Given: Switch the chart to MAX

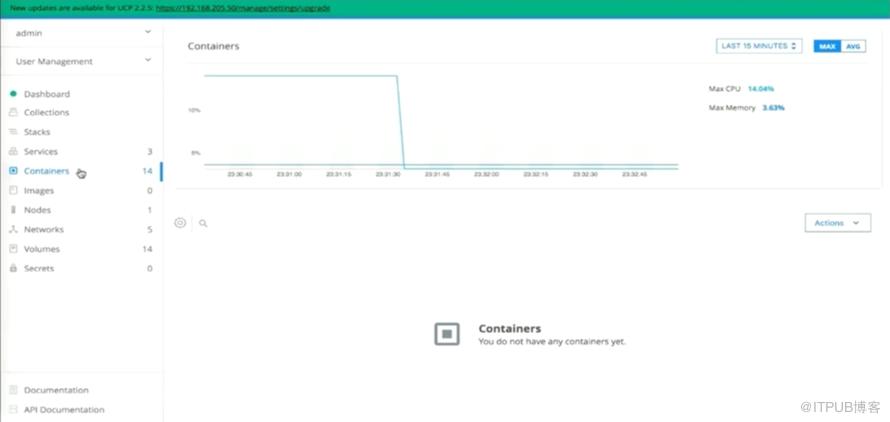Looking at the screenshot, I should coord(827,46).
